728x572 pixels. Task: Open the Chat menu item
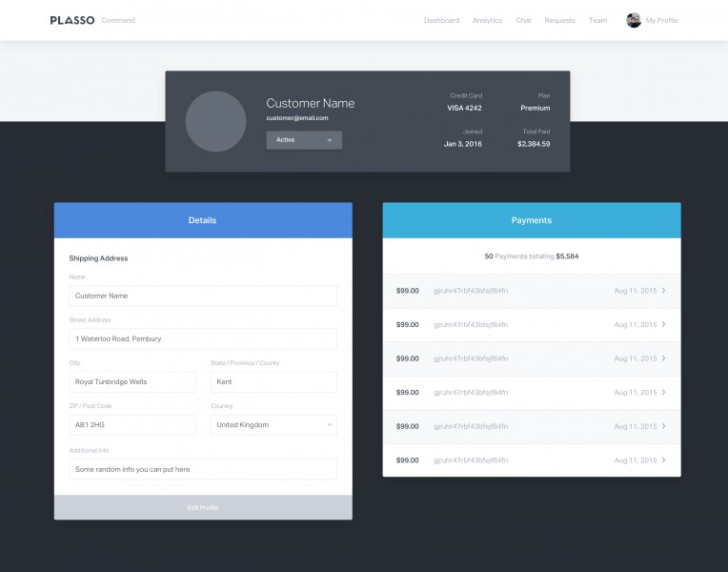pos(523,20)
